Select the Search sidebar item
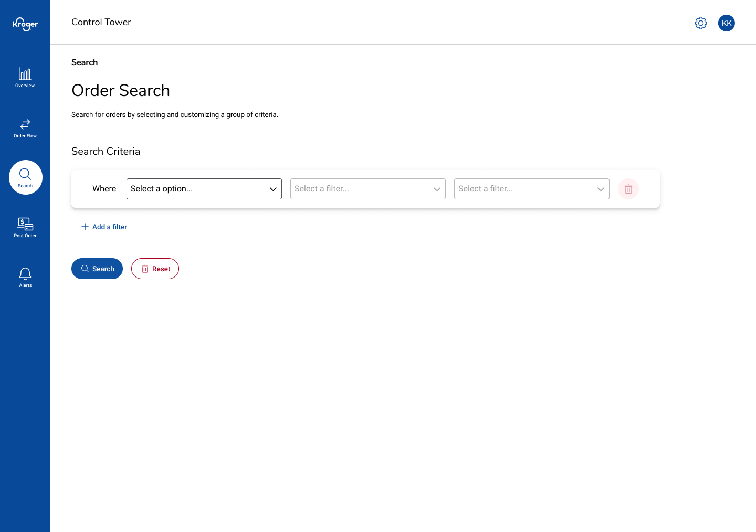 coord(25,177)
